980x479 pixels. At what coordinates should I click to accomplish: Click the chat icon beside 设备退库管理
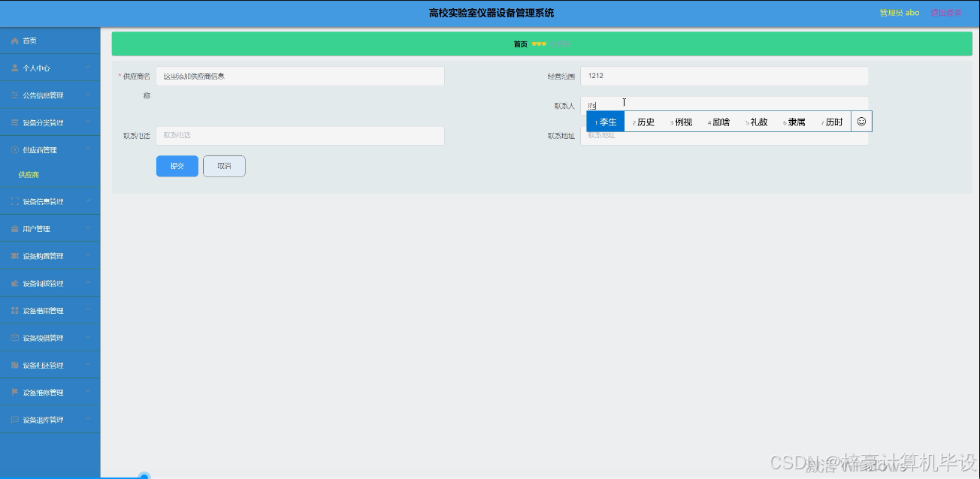[x=14, y=420]
